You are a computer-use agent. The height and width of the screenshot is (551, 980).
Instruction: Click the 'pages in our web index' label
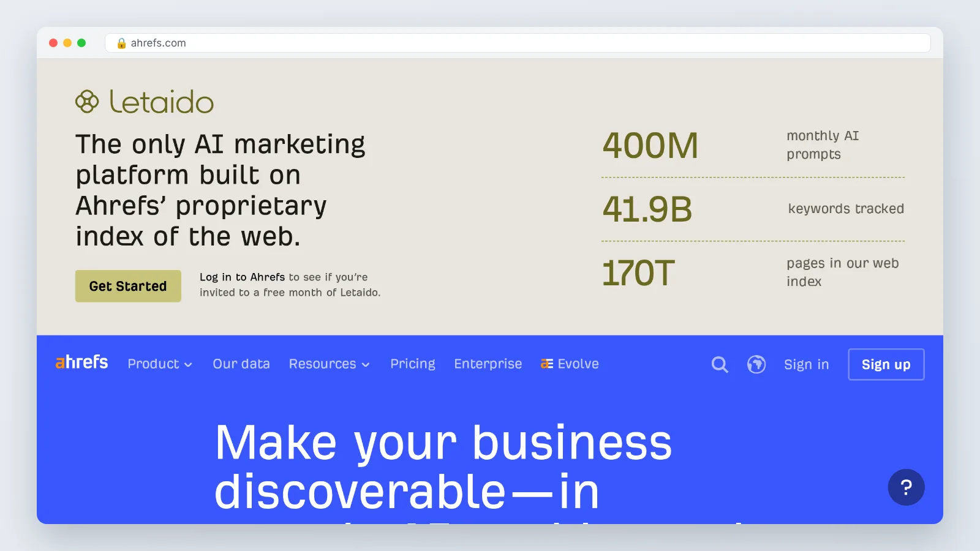click(x=843, y=272)
